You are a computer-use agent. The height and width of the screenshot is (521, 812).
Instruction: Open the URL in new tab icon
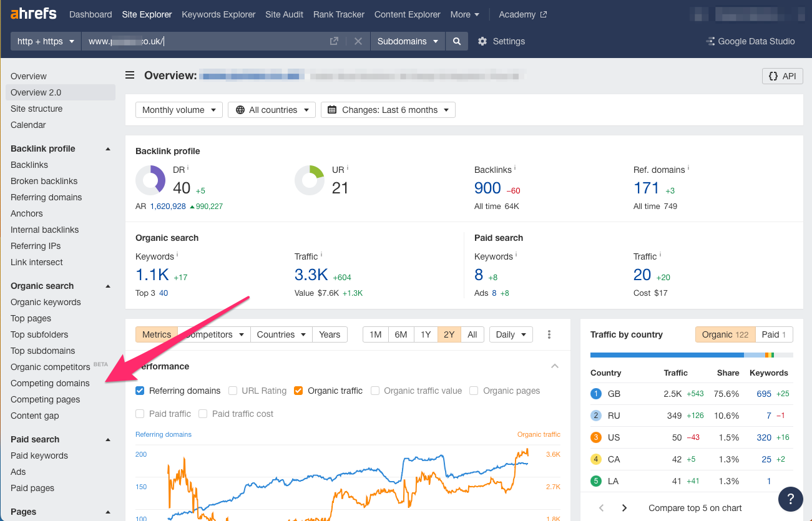click(334, 41)
